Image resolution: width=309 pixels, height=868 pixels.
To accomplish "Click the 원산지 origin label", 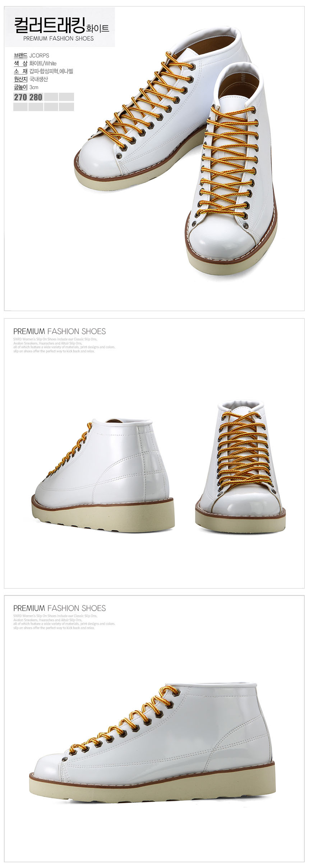I will (20, 79).
